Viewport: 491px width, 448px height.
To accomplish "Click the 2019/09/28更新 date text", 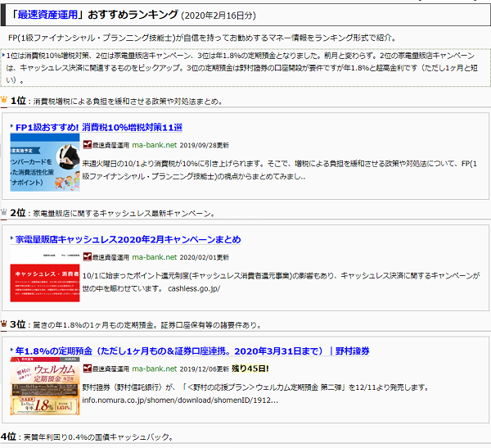I will [x=204, y=146].
